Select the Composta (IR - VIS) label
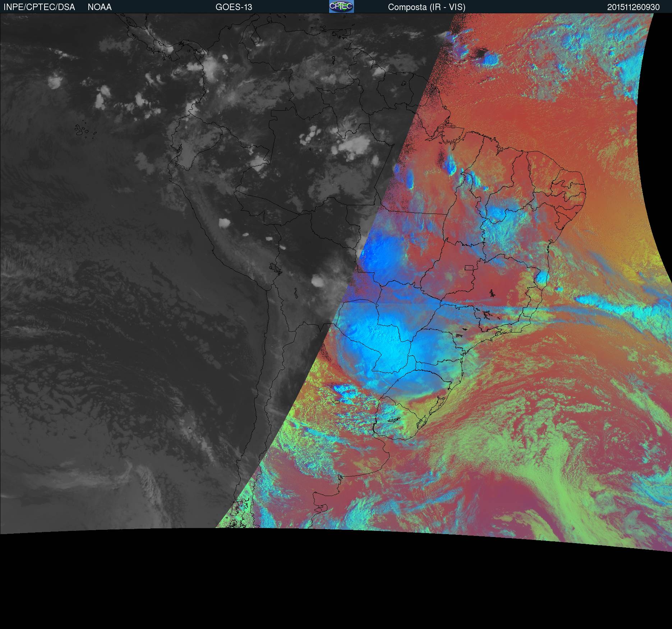This screenshot has height=629, width=672. [427, 7]
